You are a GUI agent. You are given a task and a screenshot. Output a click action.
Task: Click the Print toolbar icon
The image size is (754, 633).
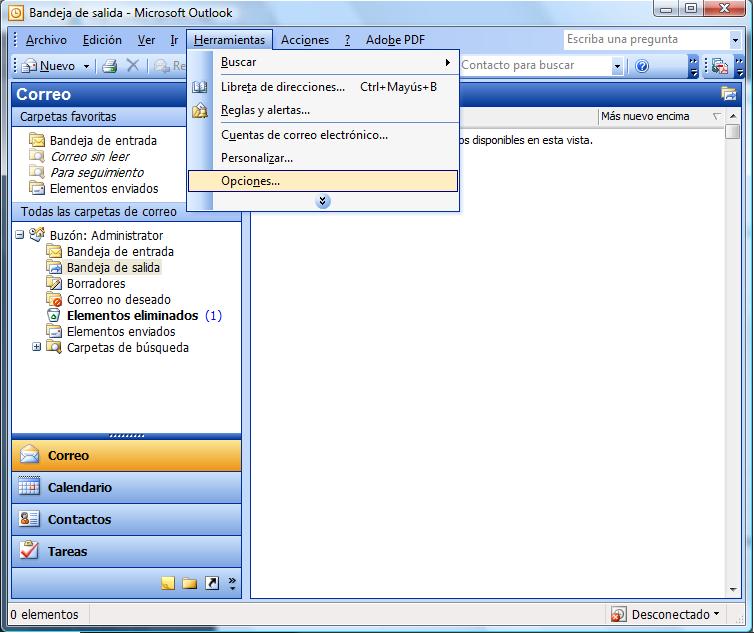[109, 65]
